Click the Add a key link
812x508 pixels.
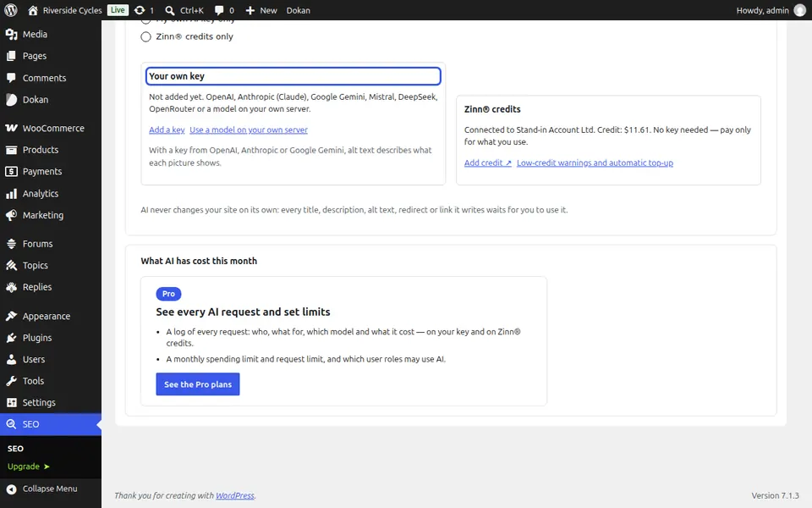point(167,130)
